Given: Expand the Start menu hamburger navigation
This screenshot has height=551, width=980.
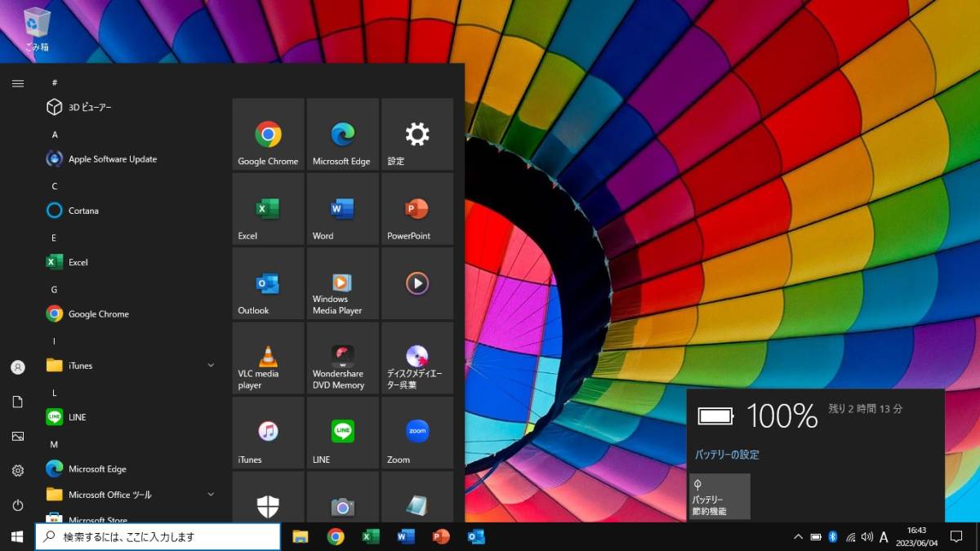Looking at the screenshot, I should [x=18, y=83].
